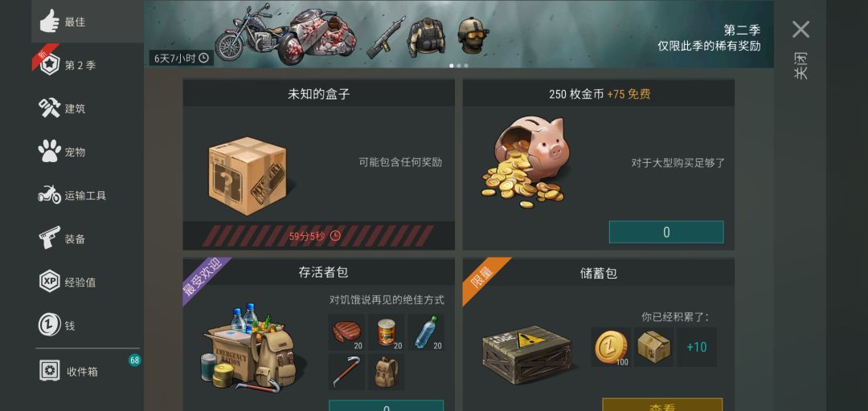Select the 第2季 season badge icon

(50, 65)
